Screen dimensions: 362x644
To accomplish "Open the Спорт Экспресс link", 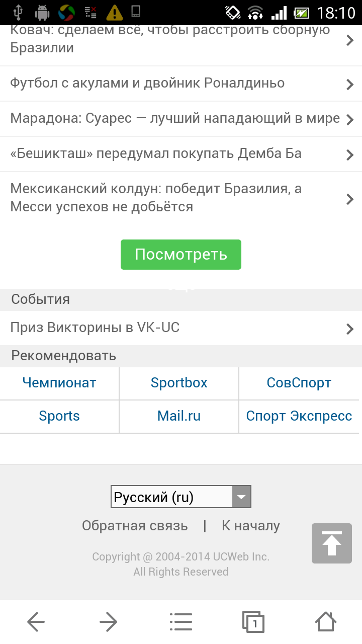I will tap(299, 416).
